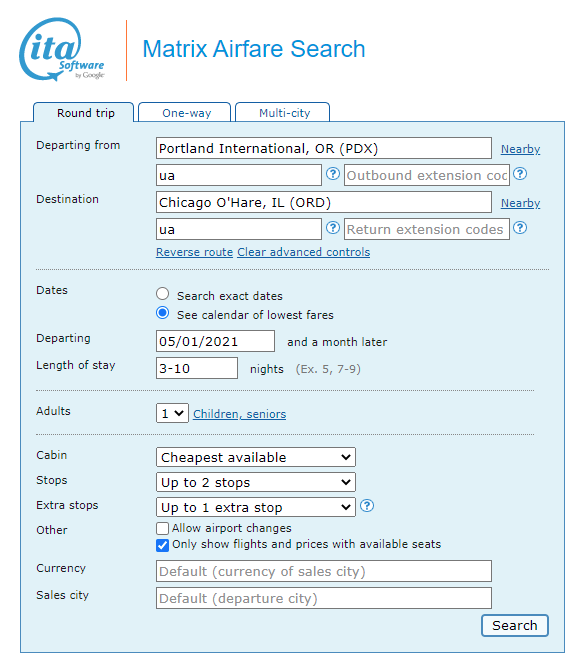Screen dimensions: 573x669
Task: Open help icon beside return extension codes
Action: pos(520,228)
